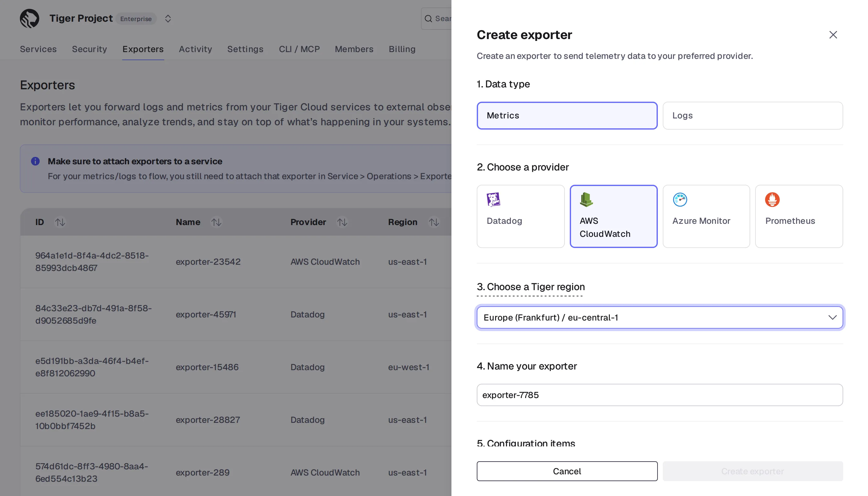The height and width of the screenshot is (496, 868).
Task: Go to the Members tab
Action: tap(354, 49)
